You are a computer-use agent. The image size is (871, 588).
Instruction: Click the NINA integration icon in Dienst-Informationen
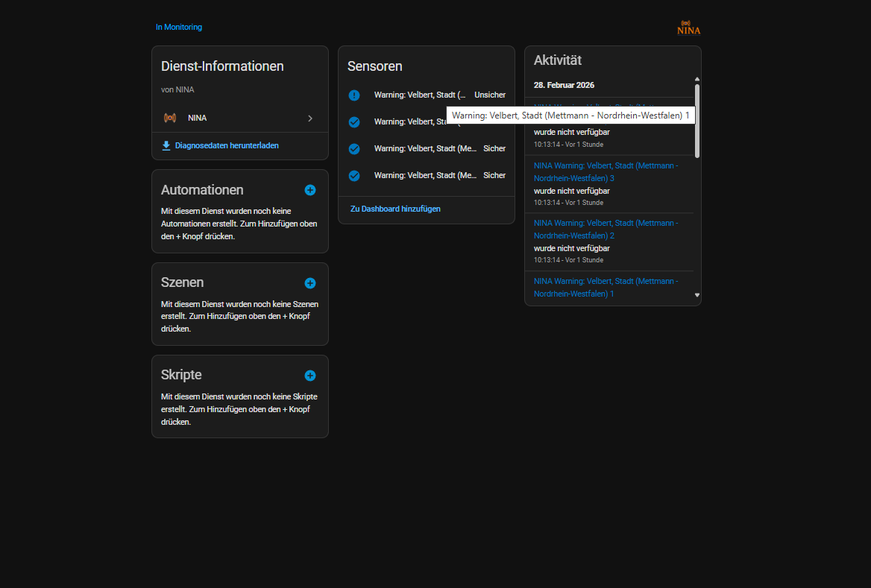click(x=170, y=118)
